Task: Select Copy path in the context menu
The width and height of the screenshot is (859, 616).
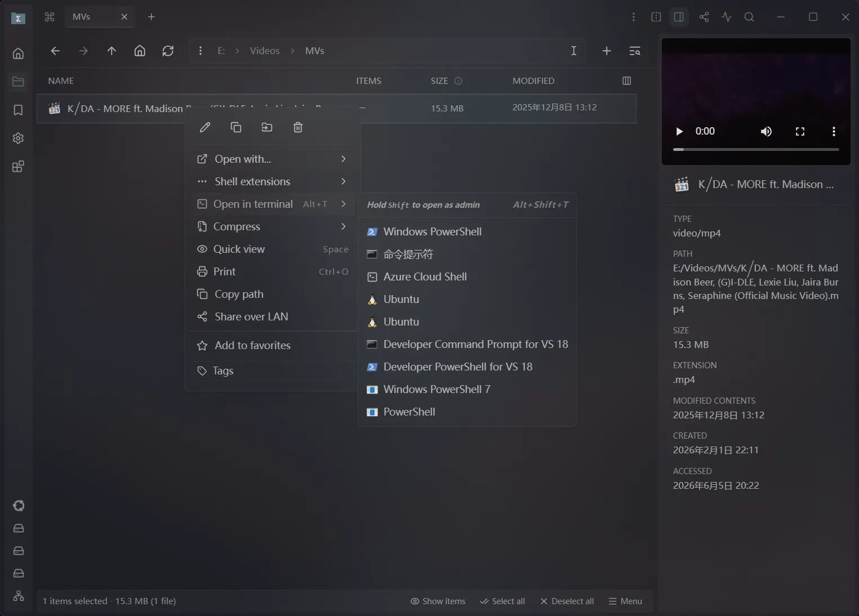Action: [273, 294]
